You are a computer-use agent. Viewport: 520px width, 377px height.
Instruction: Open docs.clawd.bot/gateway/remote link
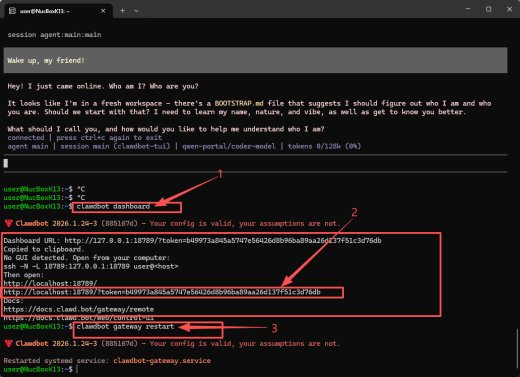[x=79, y=309]
